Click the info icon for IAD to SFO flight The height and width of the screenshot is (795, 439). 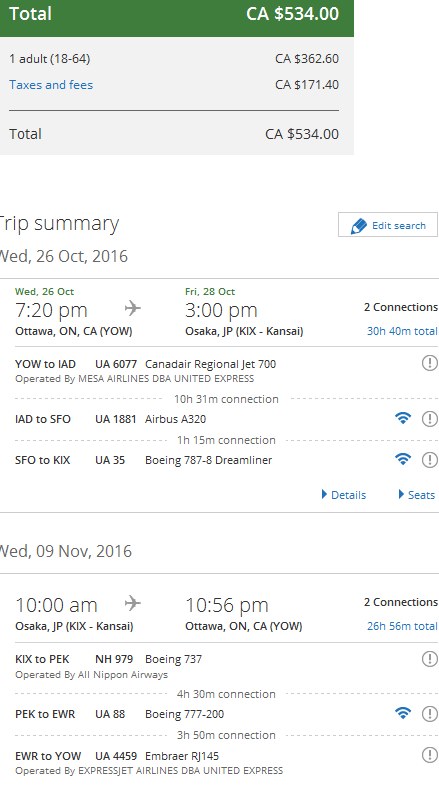pyautogui.click(x=429, y=418)
